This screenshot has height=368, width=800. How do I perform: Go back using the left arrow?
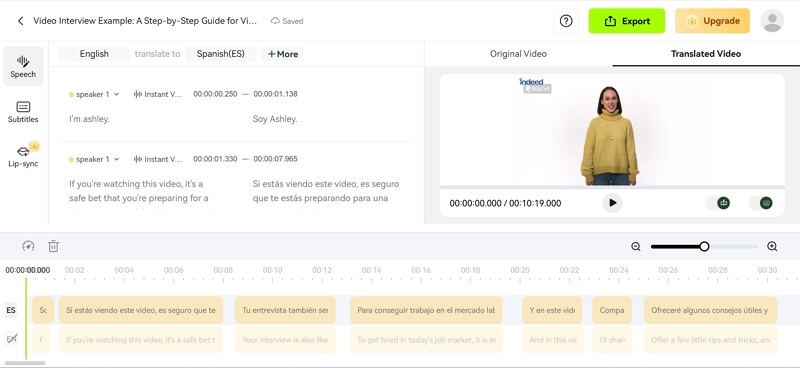20,21
